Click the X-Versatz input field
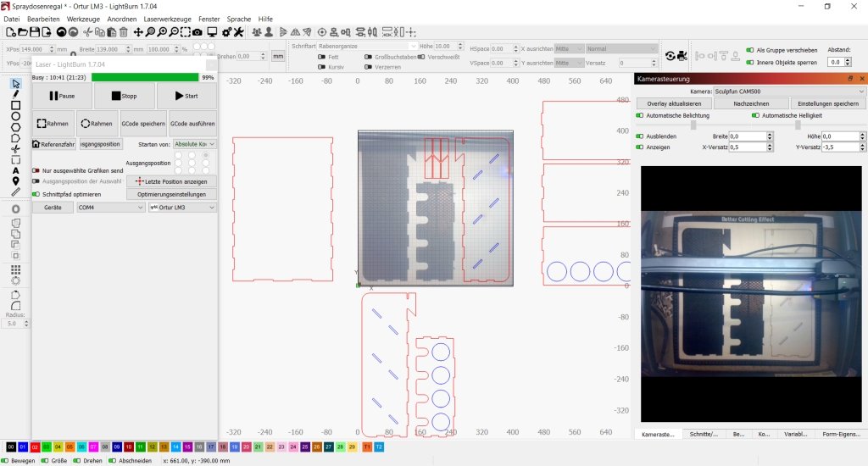The height and width of the screenshot is (466, 868). (x=749, y=147)
